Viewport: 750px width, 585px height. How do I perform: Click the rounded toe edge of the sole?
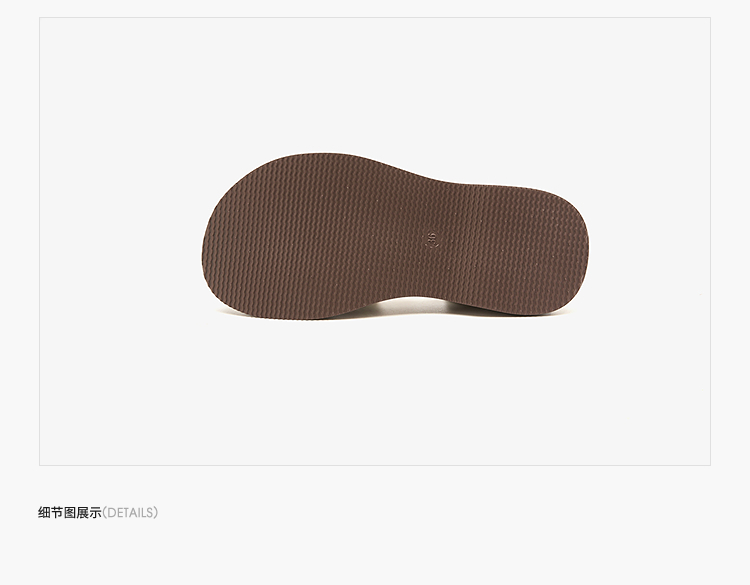[x=206, y=249]
